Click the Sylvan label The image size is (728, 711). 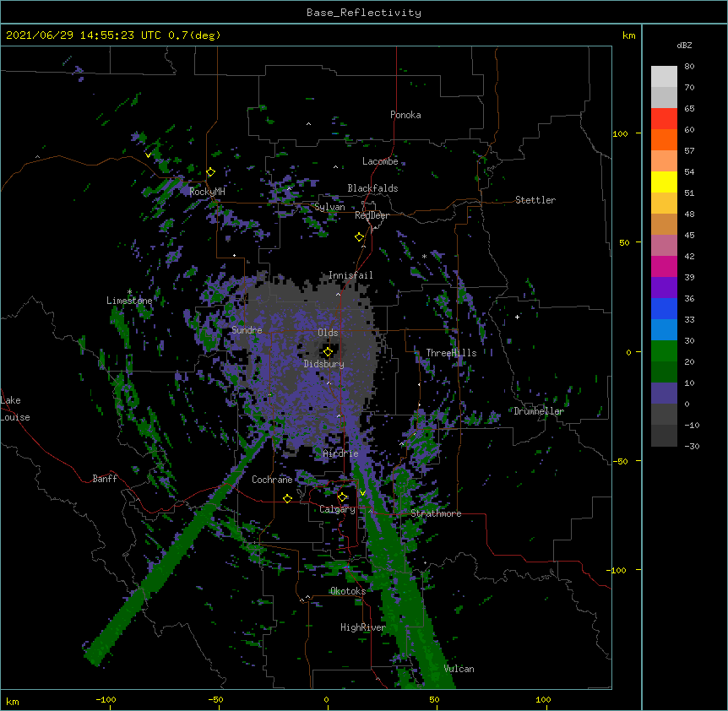(x=329, y=207)
